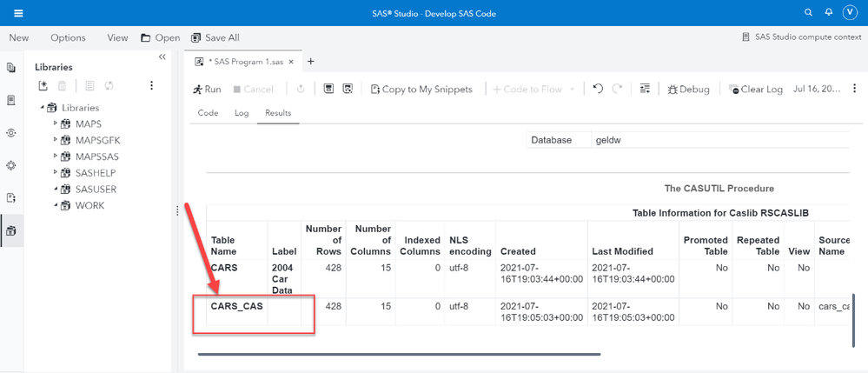The height and width of the screenshot is (373, 868).
Task: Click Copy to My Snippets
Action: coord(421,89)
